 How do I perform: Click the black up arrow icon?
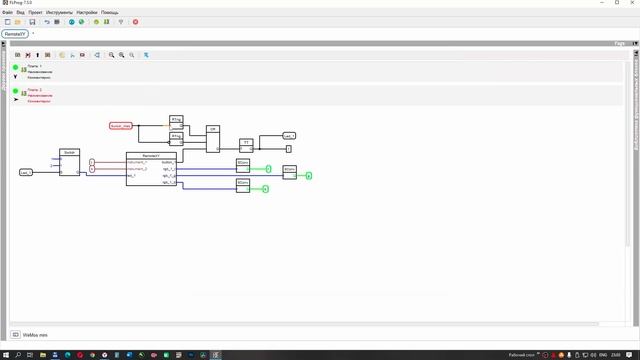click(x=38, y=55)
